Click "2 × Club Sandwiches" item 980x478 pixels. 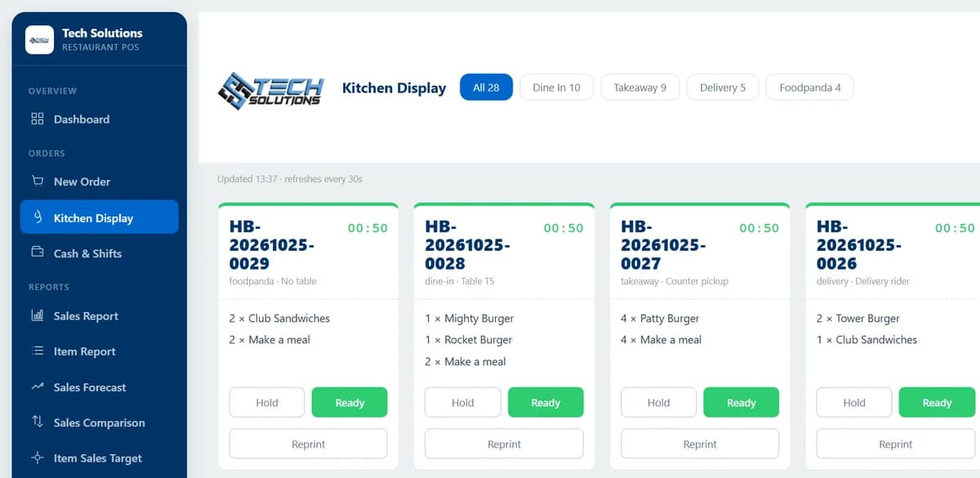pos(280,319)
